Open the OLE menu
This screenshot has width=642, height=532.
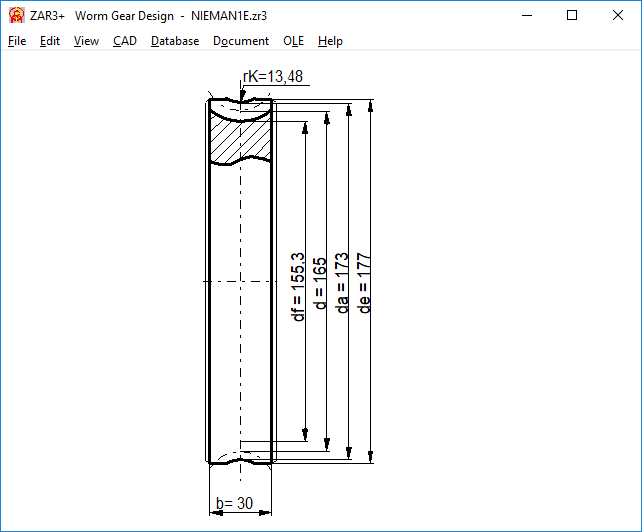pyautogui.click(x=293, y=41)
